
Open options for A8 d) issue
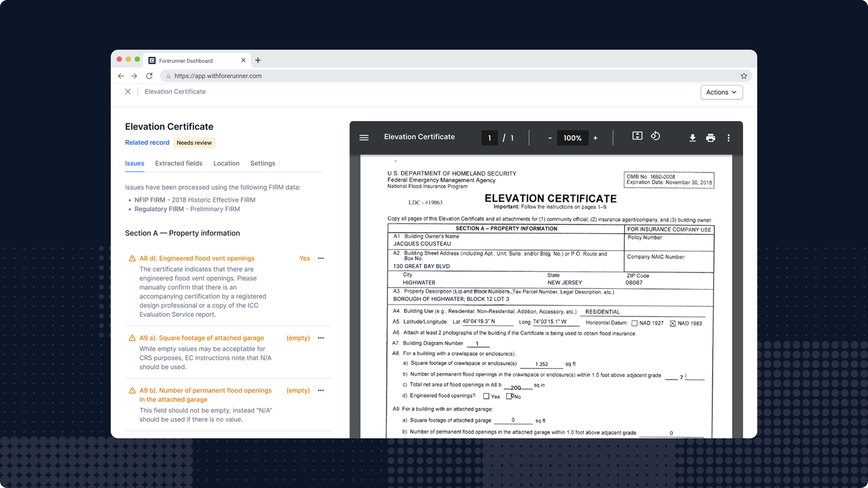coord(321,258)
